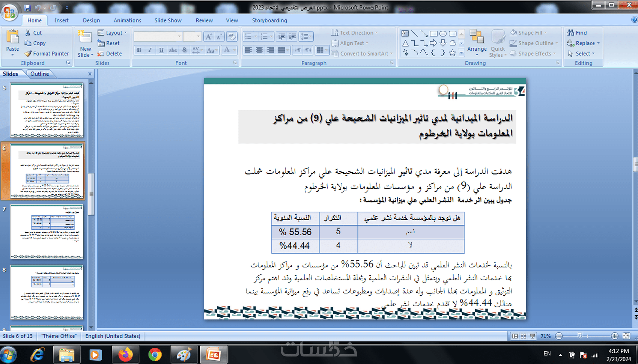Zoom in with the plus button
This screenshot has width=638, height=364.
point(615,336)
